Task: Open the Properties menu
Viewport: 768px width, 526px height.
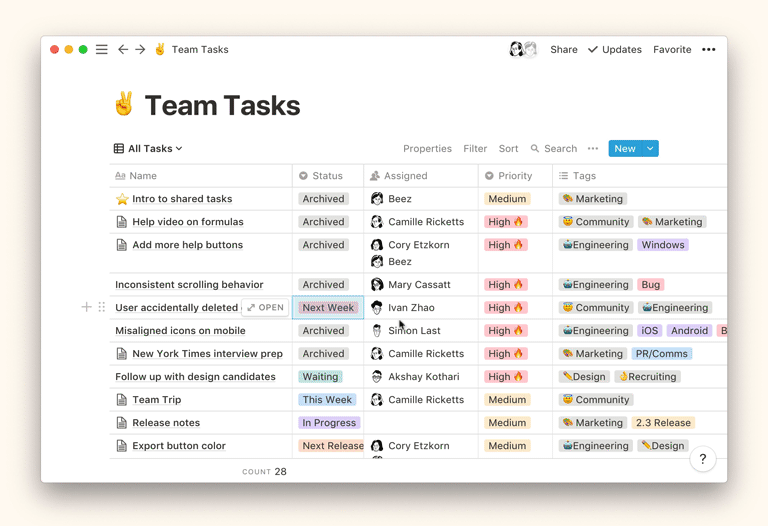Action: coord(427,148)
